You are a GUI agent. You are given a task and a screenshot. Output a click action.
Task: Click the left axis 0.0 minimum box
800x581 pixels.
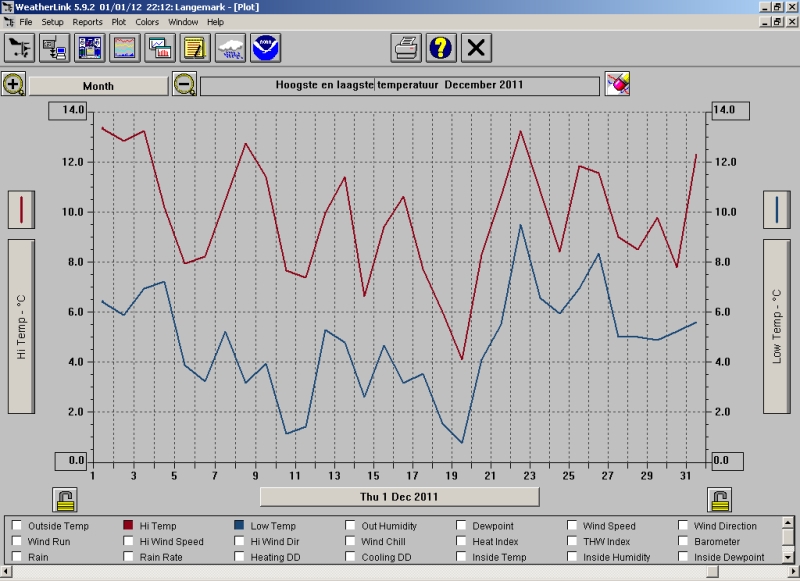71,461
